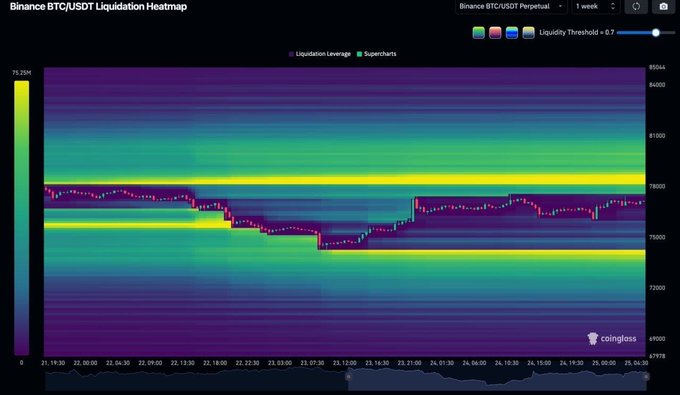The height and width of the screenshot is (395, 680).
Task: Click the 24, 15:00 time axis label
Action: tap(539, 363)
